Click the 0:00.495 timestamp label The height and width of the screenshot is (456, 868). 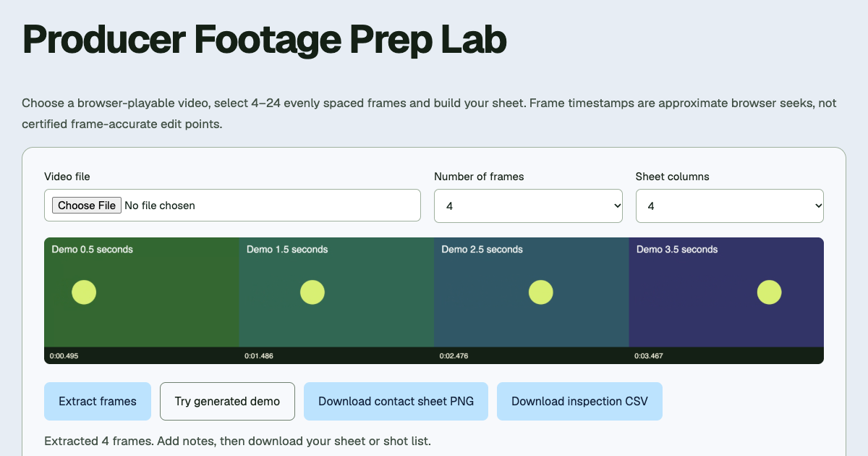pyautogui.click(x=64, y=356)
